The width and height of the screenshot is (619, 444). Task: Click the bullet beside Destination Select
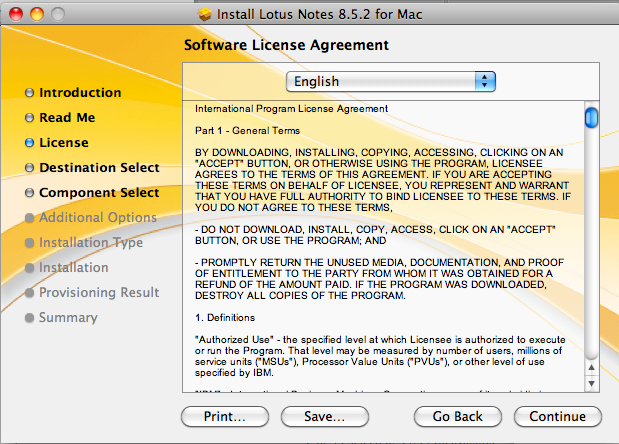(x=29, y=168)
